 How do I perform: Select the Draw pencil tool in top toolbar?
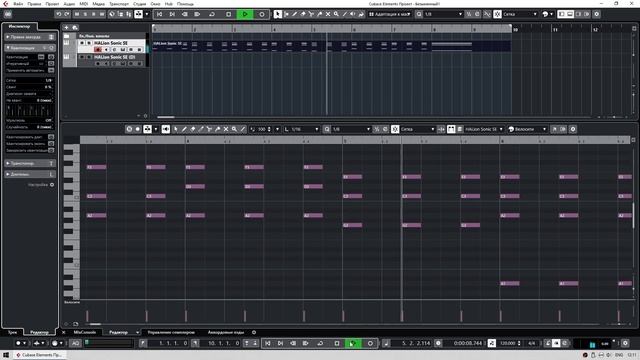tap(294, 14)
